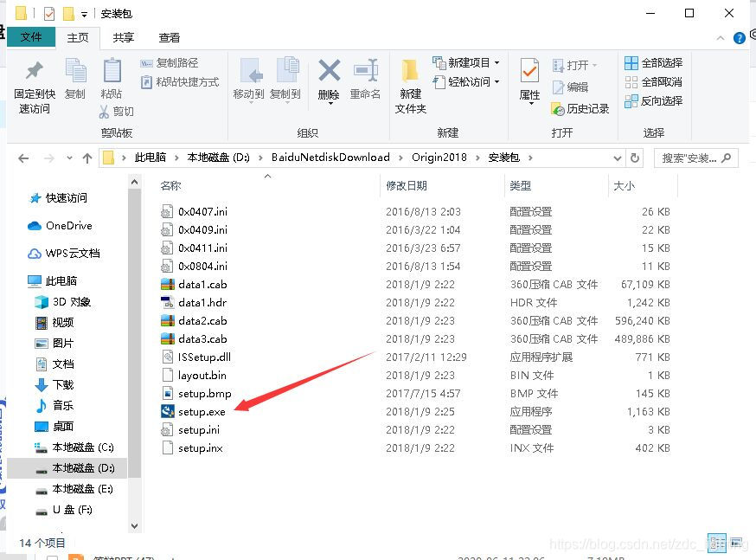
Task: Click the Refresh button
Action: click(635, 158)
